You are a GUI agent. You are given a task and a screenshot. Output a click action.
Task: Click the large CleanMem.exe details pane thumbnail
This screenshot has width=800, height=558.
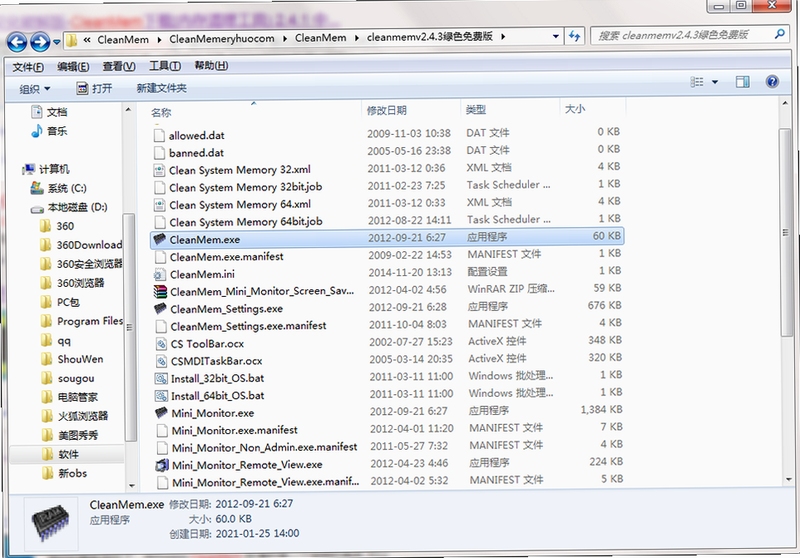[x=49, y=521]
